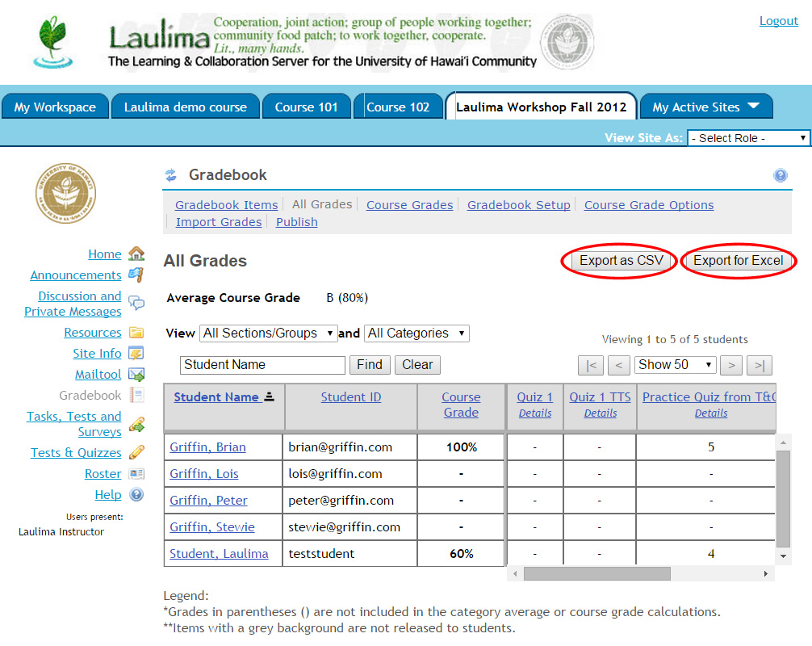Switch to the Course 101 tab
Screen dimensions: 812x646
click(307, 107)
